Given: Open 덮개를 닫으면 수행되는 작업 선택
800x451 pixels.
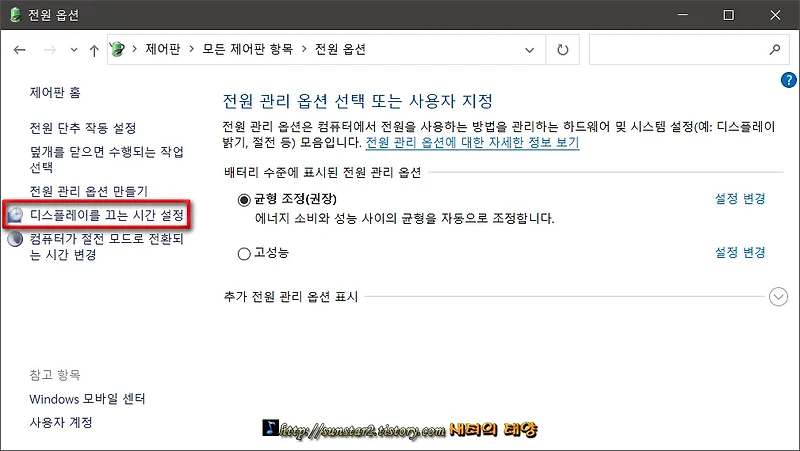Looking at the screenshot, I should [x=106, y=159].
